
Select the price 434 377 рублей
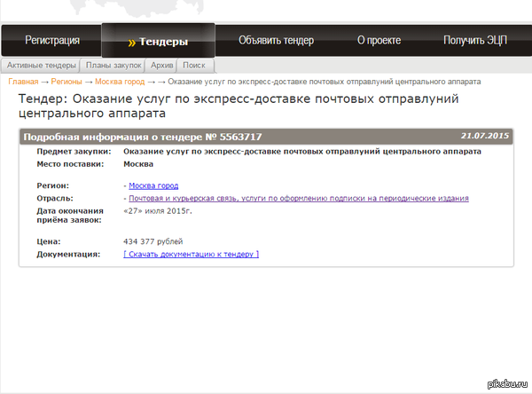(x=153, y=241)
